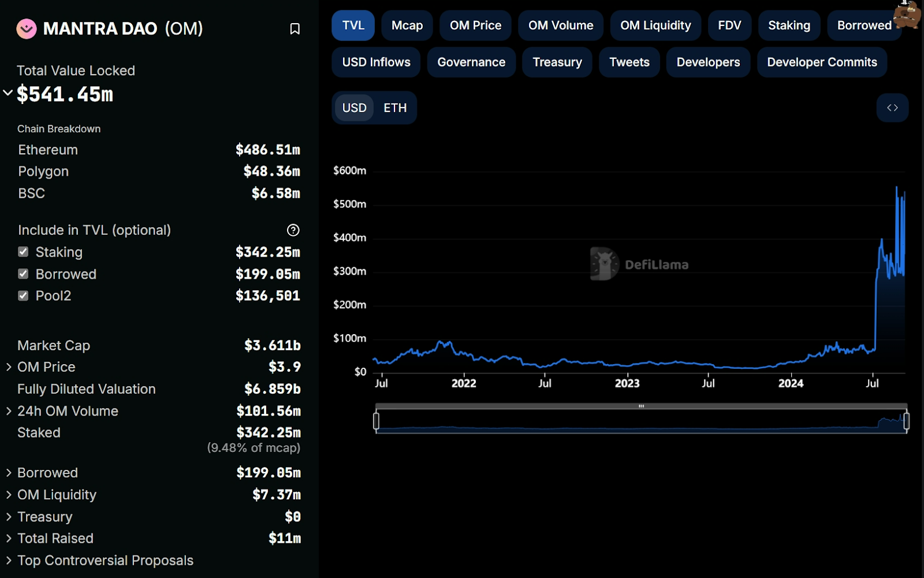Toggle the OM Volume chart series
Viewport: 924px width, 578px height.
[561, 25]
